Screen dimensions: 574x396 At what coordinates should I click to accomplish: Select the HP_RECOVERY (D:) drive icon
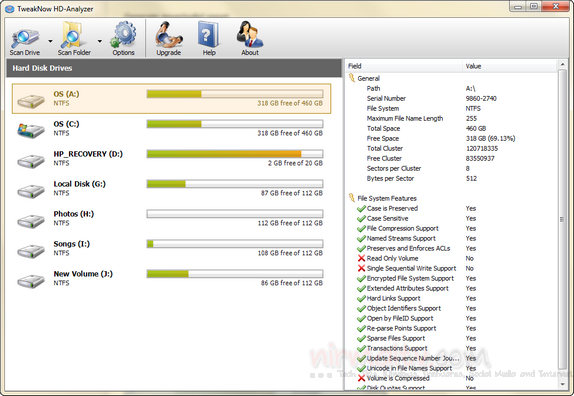click(x=31, y=160)
